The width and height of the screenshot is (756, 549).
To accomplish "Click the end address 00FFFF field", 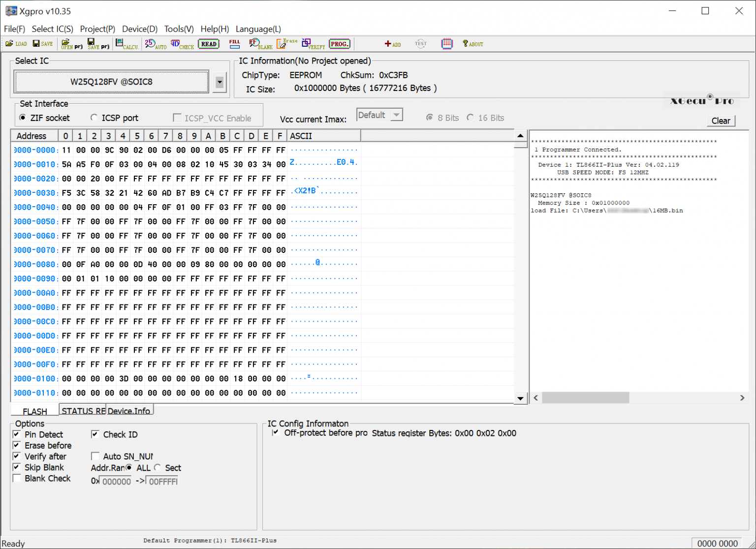I will click(x=162, y=481).
